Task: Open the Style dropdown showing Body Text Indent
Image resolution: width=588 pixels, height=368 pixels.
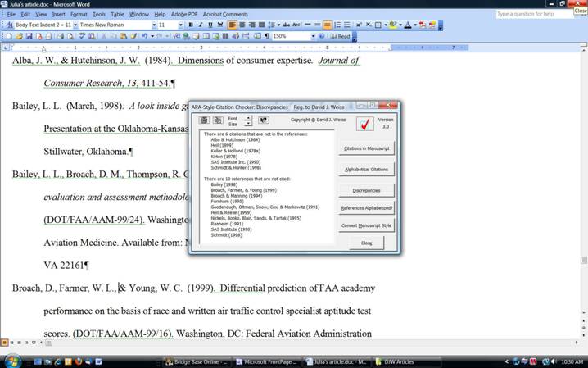Action: pyautogui.click(x=75, y=25)
